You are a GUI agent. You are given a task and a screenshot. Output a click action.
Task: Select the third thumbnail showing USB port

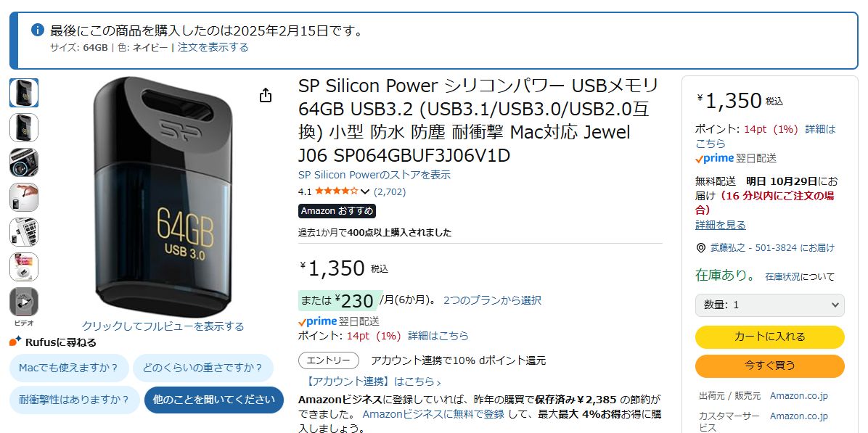click(x=24, y=162)
